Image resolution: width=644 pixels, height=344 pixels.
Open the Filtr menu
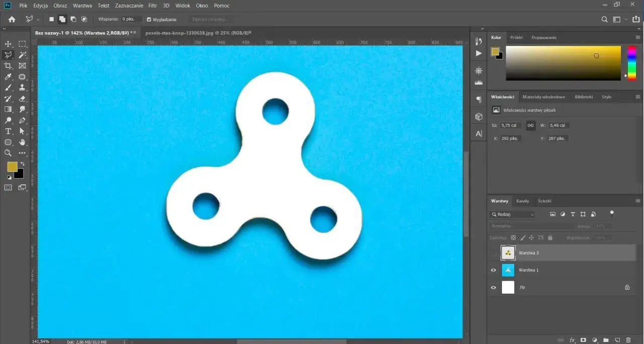click(152, 6)
